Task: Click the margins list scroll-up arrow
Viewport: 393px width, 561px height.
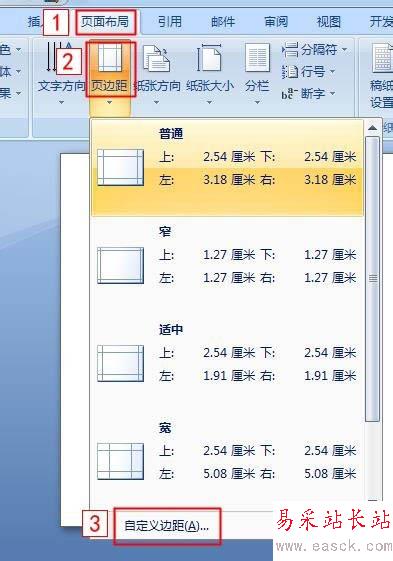Action: tap(373, 128)
